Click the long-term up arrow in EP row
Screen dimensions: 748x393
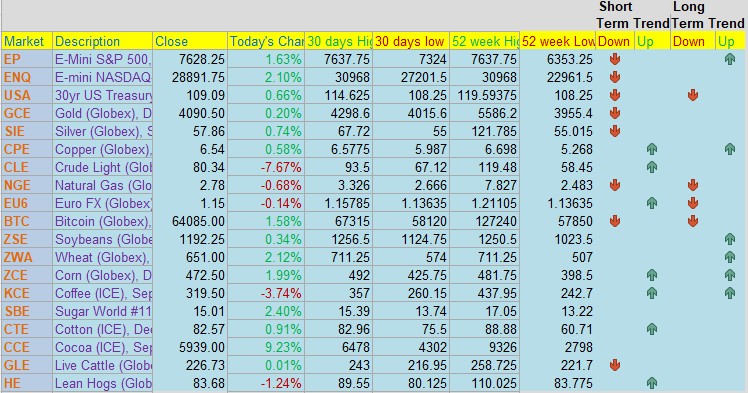pos(729,59)
